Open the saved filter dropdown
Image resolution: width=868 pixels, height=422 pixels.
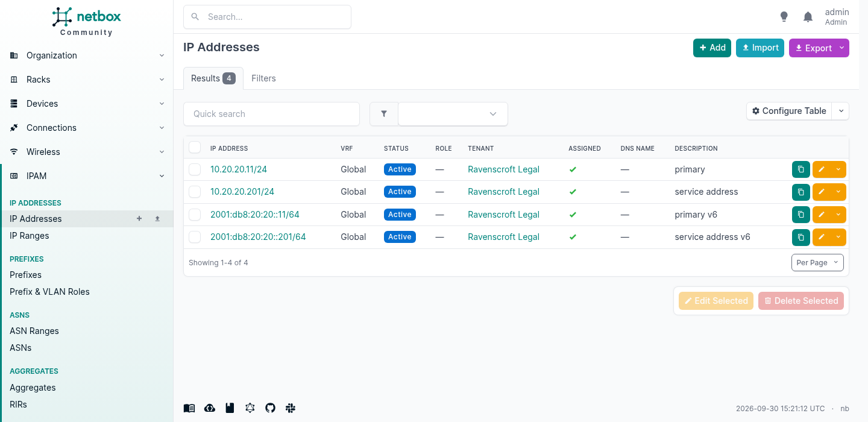click(453, 114)
